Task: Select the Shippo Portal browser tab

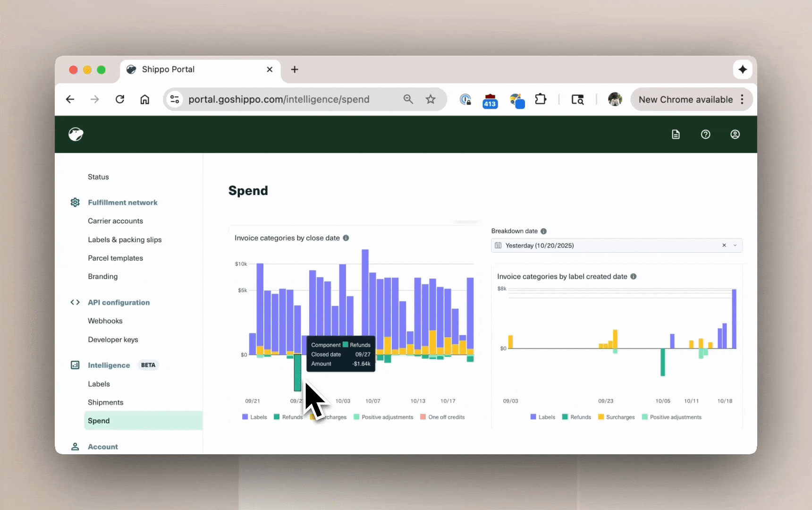Action: pyautogui.click(x=200, y=69)
